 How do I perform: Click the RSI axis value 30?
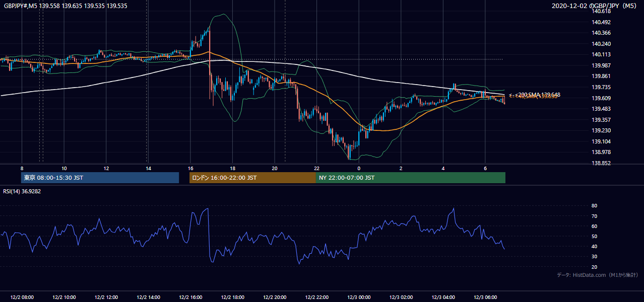[x=595, y=257]
